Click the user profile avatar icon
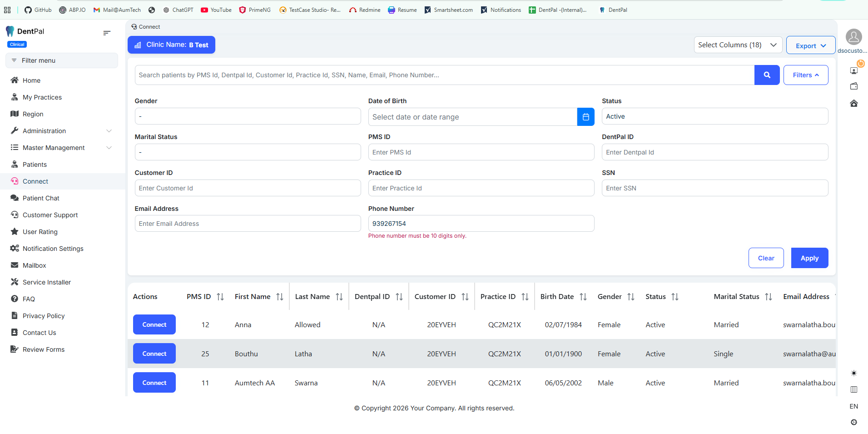 click(x=853, y=37)
